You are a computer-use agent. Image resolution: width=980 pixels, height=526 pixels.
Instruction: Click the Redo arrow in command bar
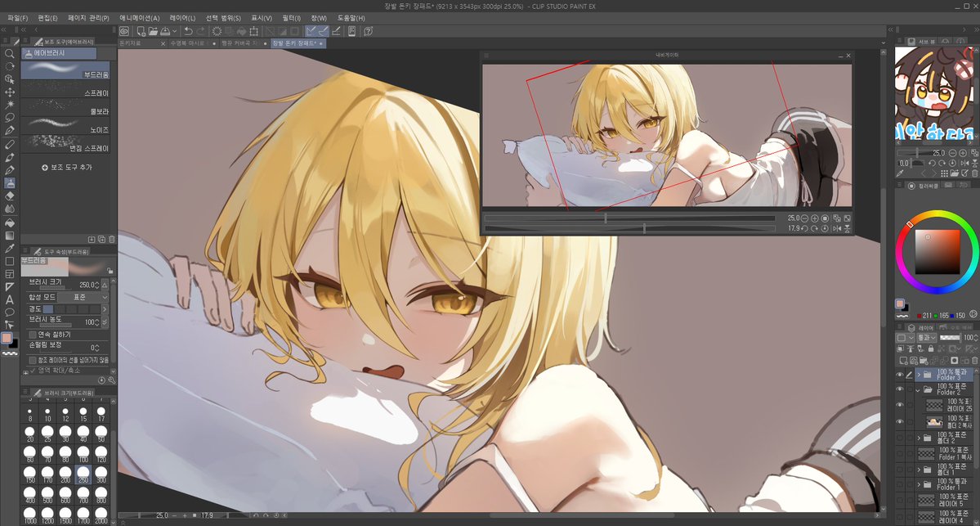[200, 30]
